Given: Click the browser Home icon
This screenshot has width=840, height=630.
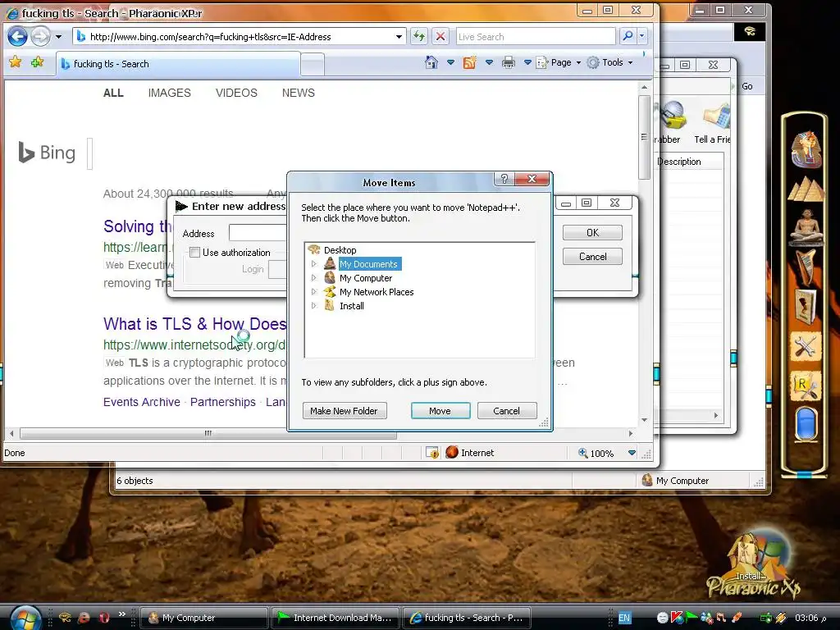Looking at the screenshot, I should pos(431,62).
